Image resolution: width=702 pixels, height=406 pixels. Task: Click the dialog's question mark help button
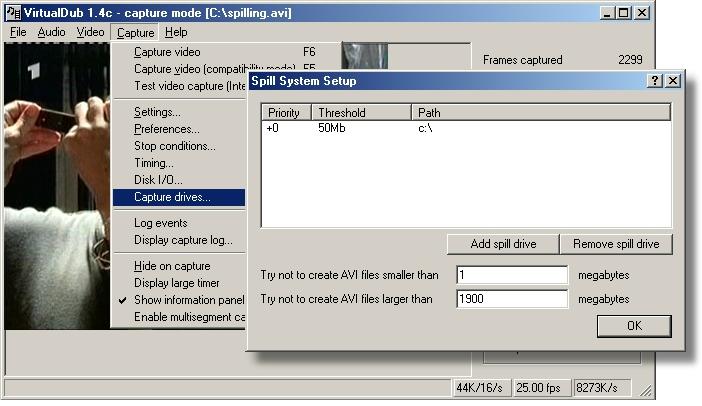point(655,81)
